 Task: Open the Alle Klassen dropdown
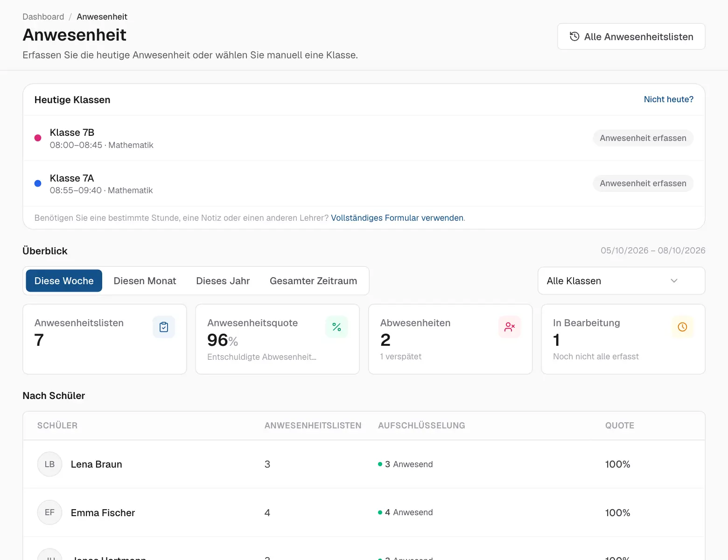click(621, 281)
